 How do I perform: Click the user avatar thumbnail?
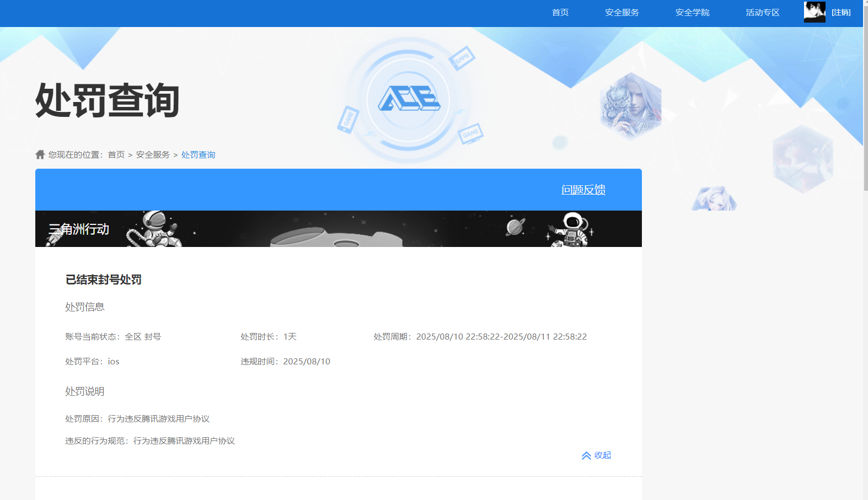pyautogui.click(x=815, y=12)
